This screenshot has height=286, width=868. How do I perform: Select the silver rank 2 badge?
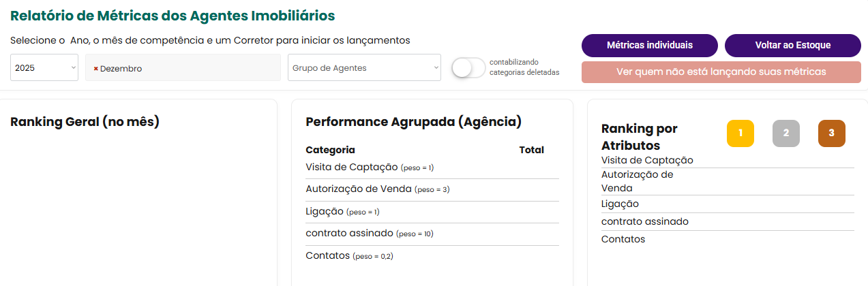point(785,133)
